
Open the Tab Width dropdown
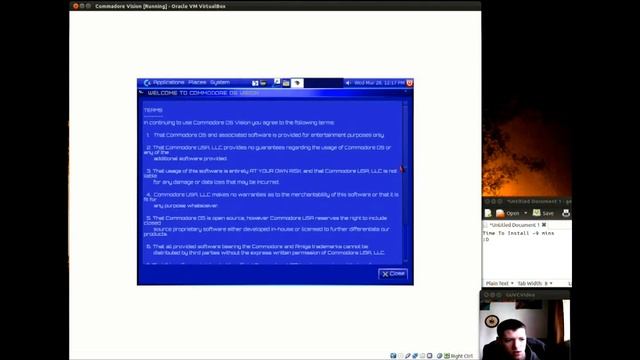point(535,283)
